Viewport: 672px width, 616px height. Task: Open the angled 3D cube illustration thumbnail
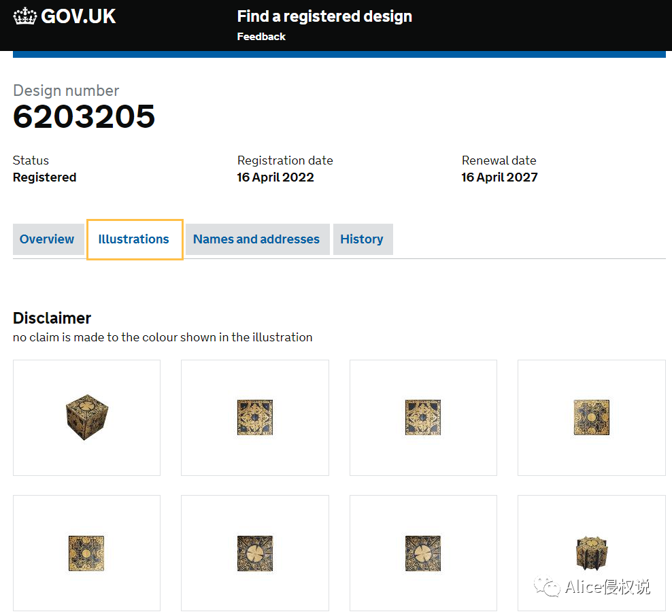click(x=86, y=417)
